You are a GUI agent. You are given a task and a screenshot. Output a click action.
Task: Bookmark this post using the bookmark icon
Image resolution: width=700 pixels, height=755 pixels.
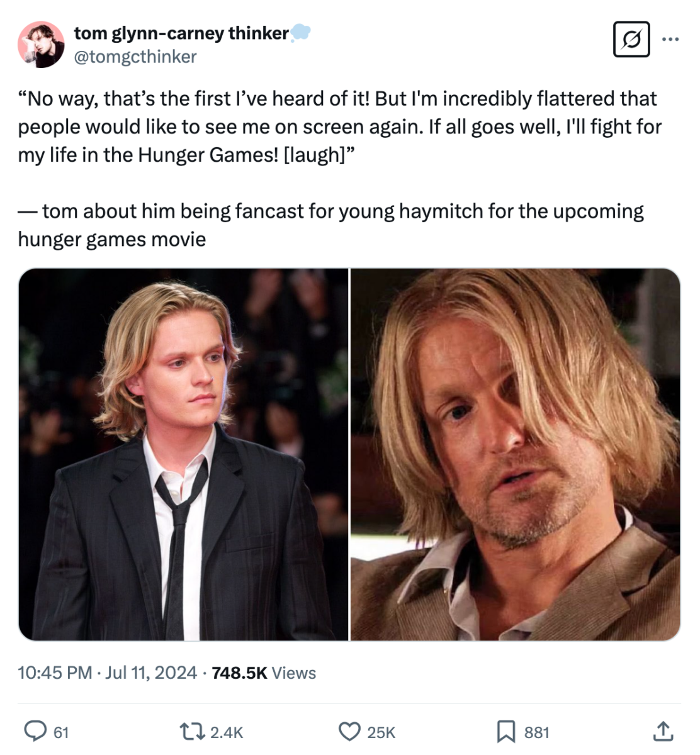506,731
